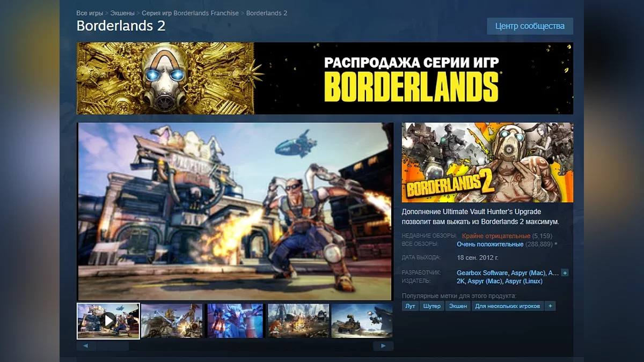The height and width of the screenshot is (362, 644).
Task: Click the thumbnail strip scrollbar handle
Action: click(113, 346)
